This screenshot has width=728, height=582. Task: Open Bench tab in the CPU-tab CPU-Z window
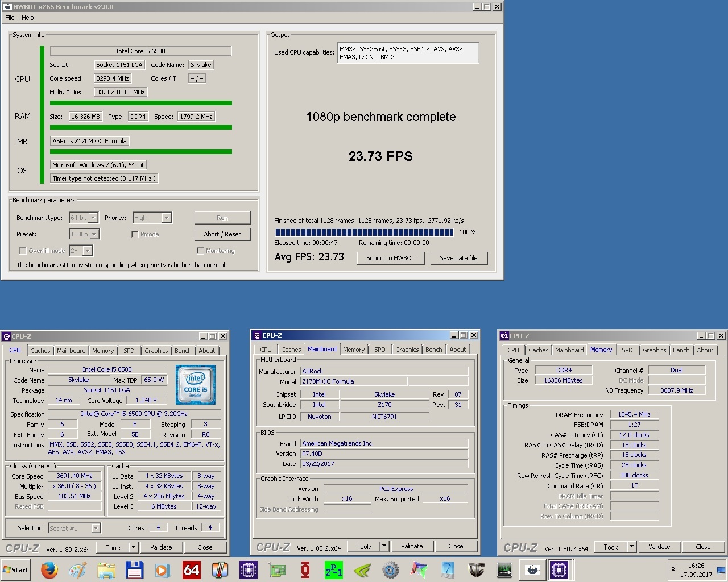(x=183, y=351)
